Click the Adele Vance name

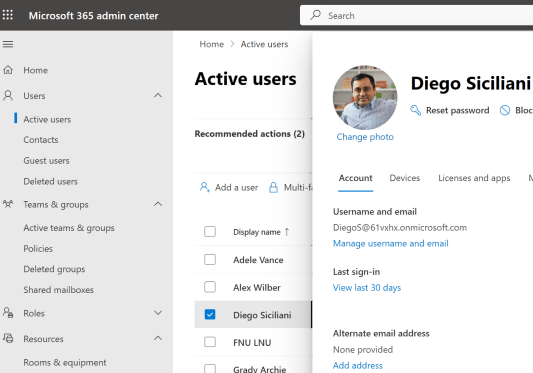[x=258, y=260]
